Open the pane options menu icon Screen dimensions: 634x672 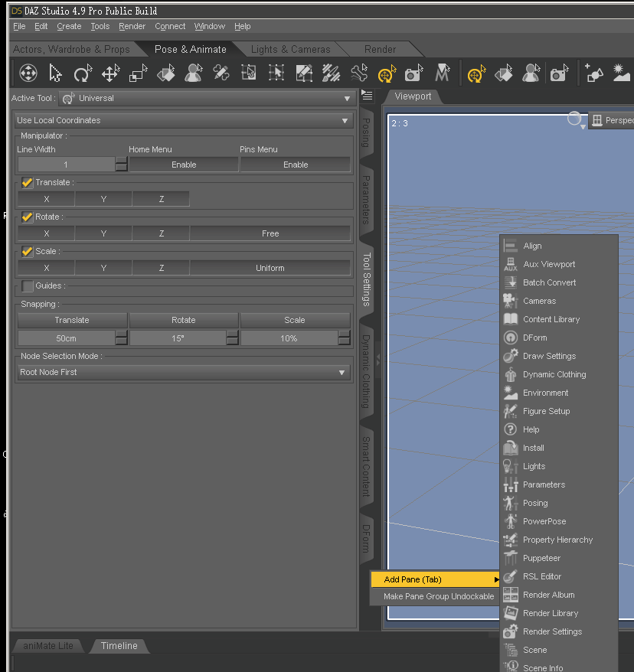(367, 96)
